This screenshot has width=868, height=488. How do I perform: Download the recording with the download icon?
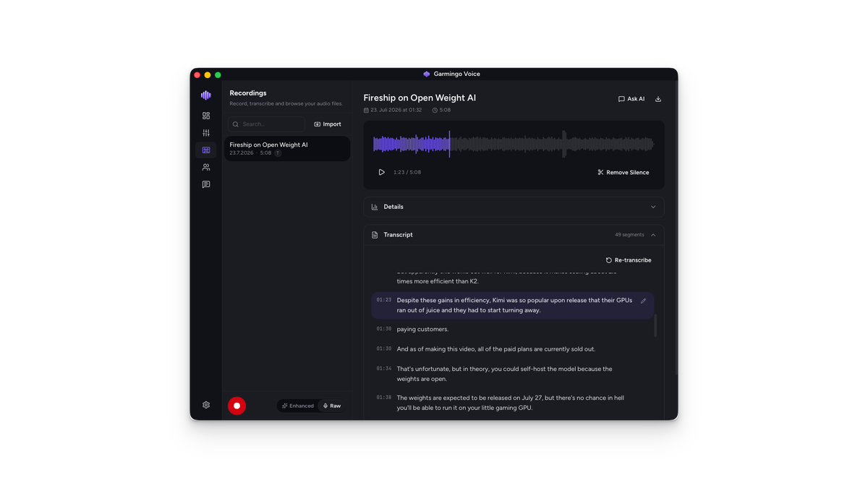(x=658, y=99)
